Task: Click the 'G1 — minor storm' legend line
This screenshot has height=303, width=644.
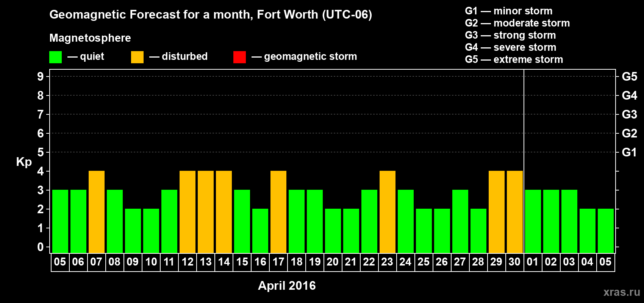Action: click(x=509, y=11)
